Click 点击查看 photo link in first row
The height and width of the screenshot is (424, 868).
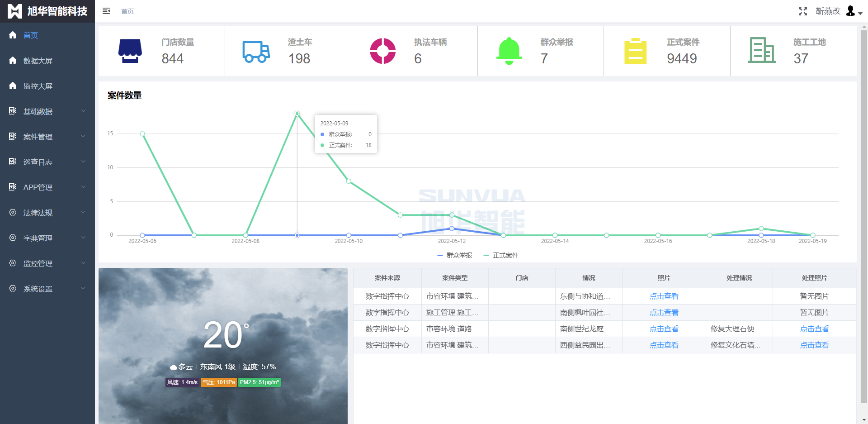pos(664,296)
